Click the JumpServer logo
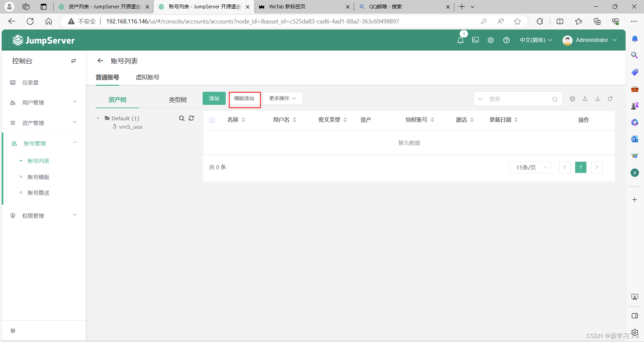 44,40
